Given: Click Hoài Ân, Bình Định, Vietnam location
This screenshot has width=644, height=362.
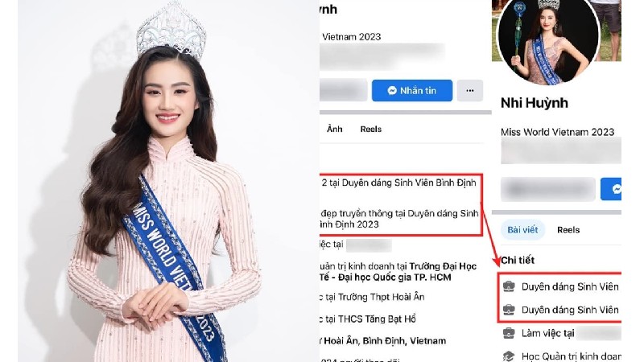Looking at the screenshot, I should (x=385, y=340).
